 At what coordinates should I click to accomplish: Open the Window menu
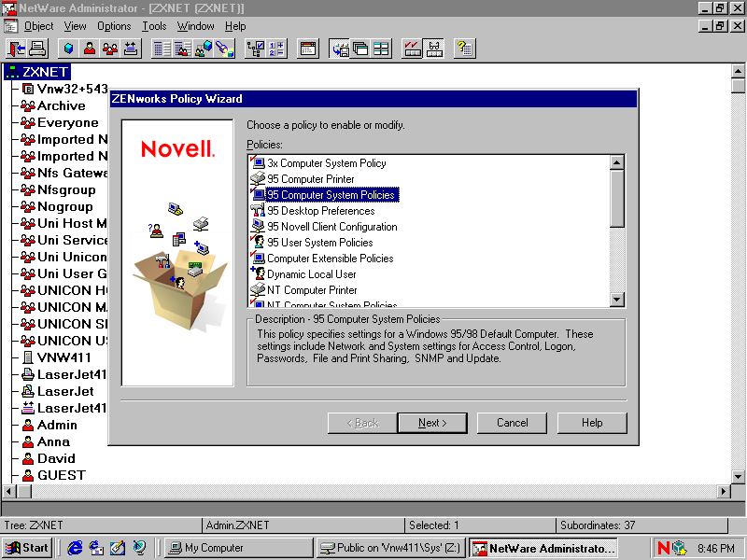tap(195, 26)
